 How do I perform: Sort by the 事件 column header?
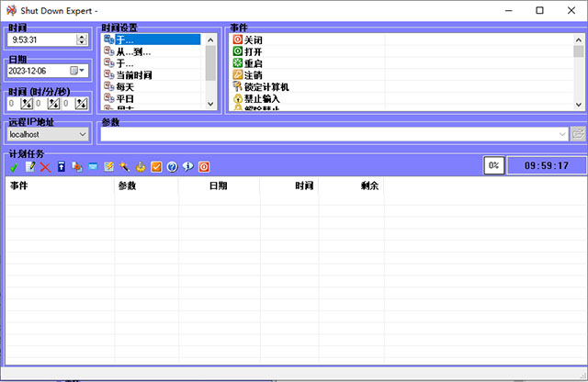point(60,185)
